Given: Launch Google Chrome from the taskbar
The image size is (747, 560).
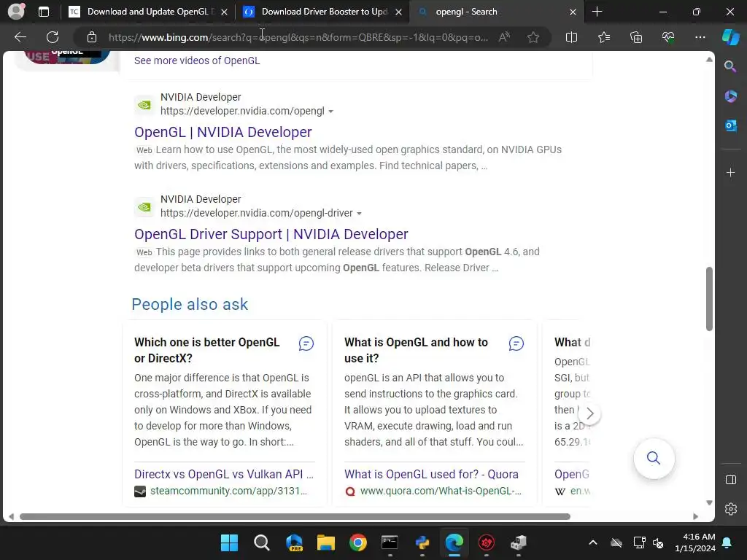Looking at the screenshot, I should point(357,542).
